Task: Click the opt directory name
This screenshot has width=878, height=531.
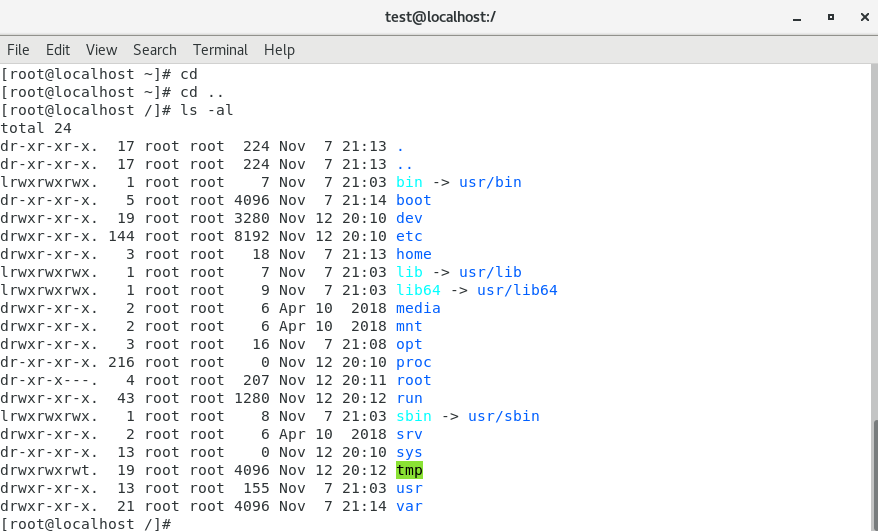Action: click(x=409, y=344)
